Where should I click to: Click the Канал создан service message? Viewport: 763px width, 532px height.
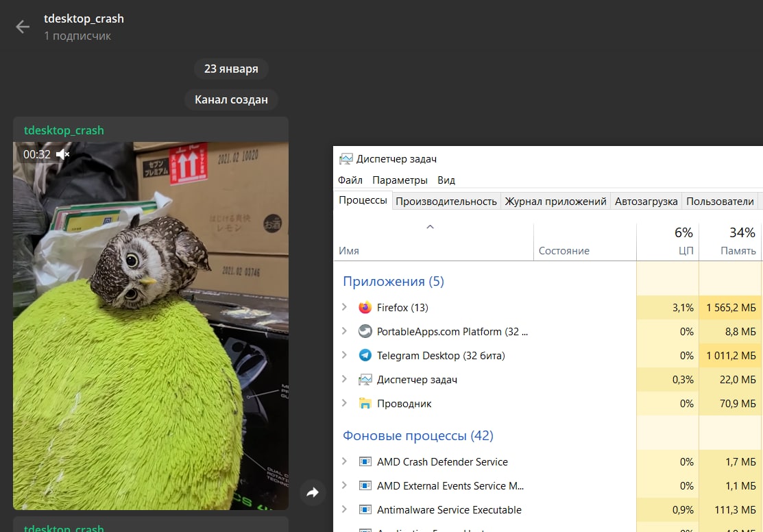[231, 99]
